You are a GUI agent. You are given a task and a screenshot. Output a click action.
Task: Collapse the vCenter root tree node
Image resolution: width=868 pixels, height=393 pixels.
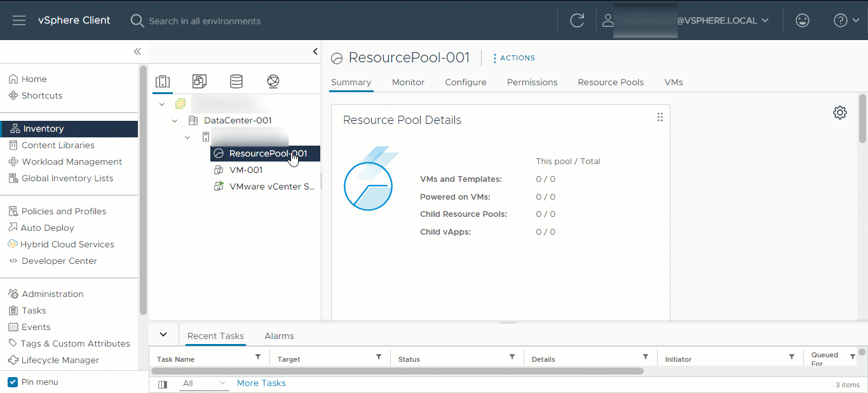(x=162, y=104)
